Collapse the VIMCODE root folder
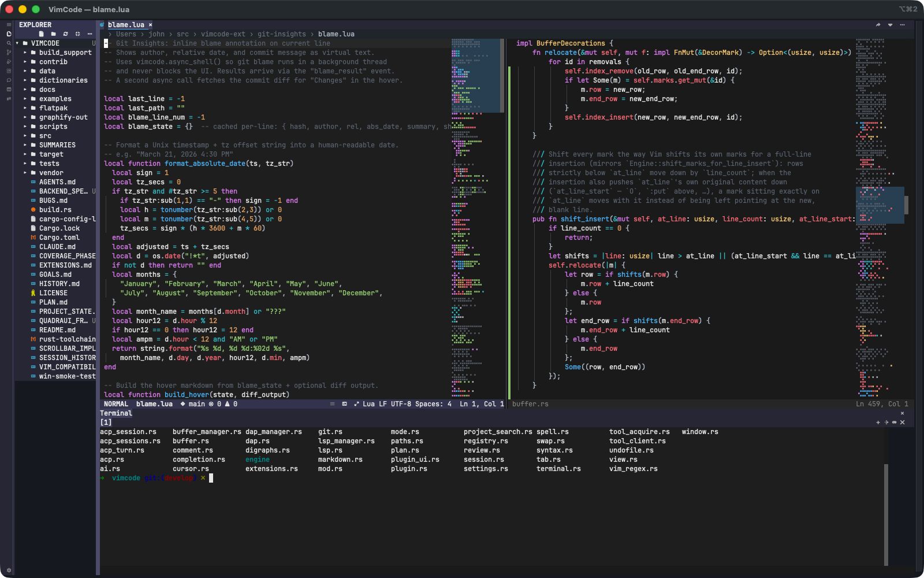The width and height of the screenshot is (924, 578). pos(17,43)
